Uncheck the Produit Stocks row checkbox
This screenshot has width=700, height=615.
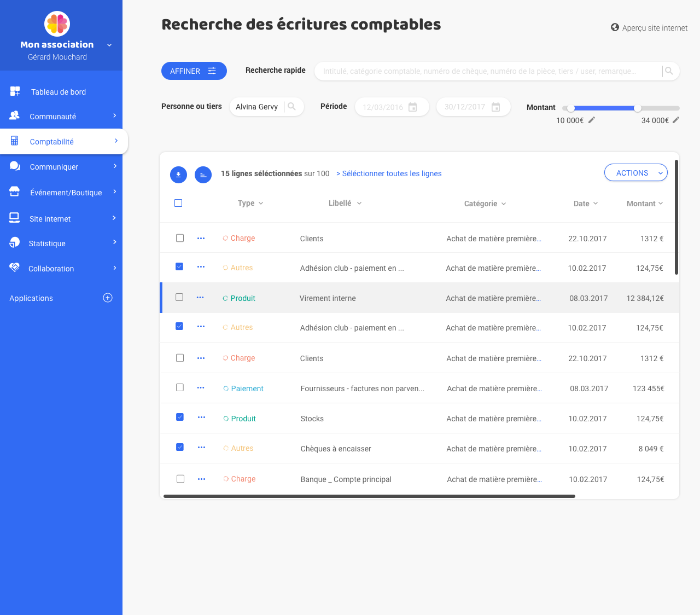click(180, 416)
